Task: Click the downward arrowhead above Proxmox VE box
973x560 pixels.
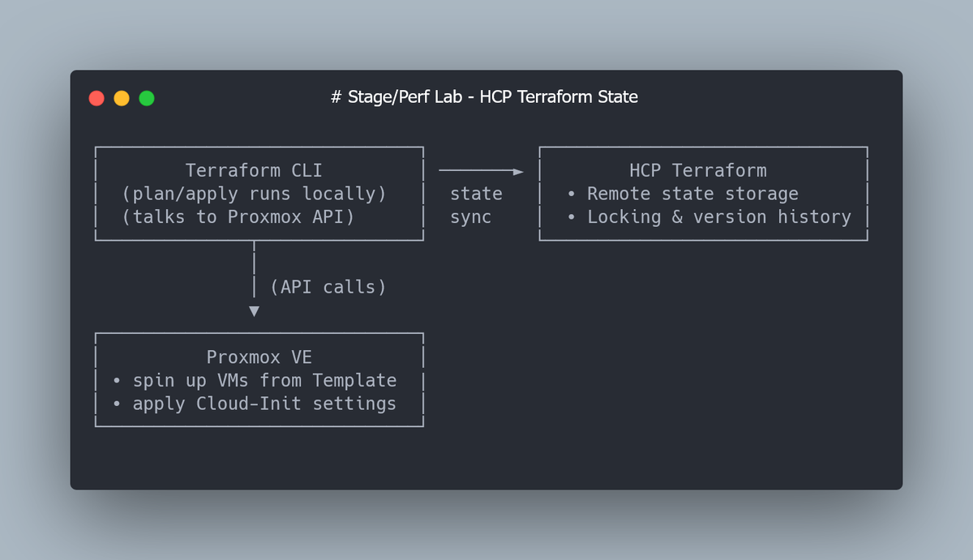Action: (254, 311)
